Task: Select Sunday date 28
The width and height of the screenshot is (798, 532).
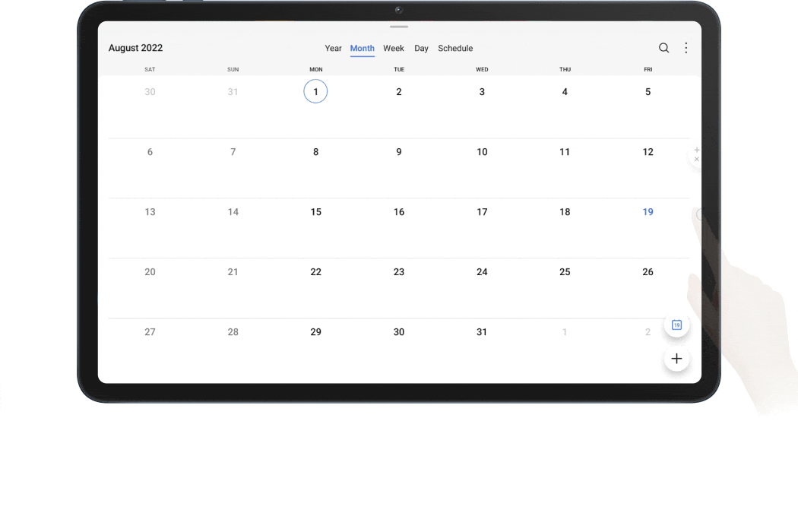Action: (x=233, y=332)
